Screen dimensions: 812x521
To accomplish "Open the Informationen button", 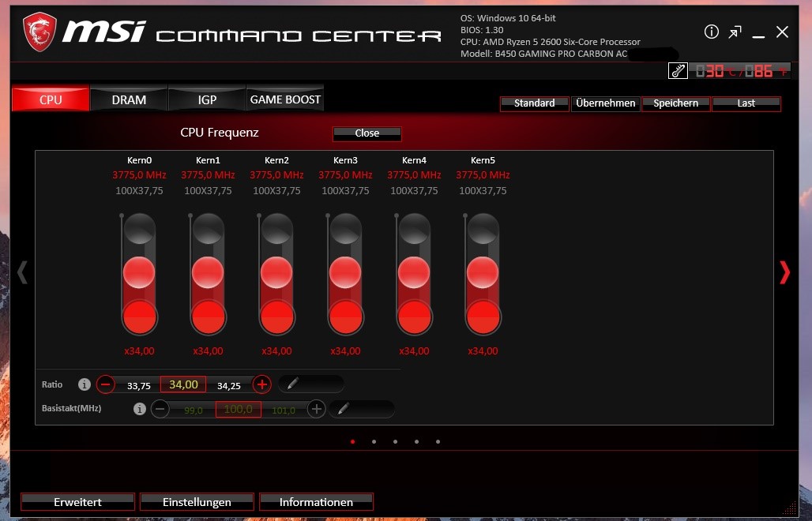I will 316,502.
